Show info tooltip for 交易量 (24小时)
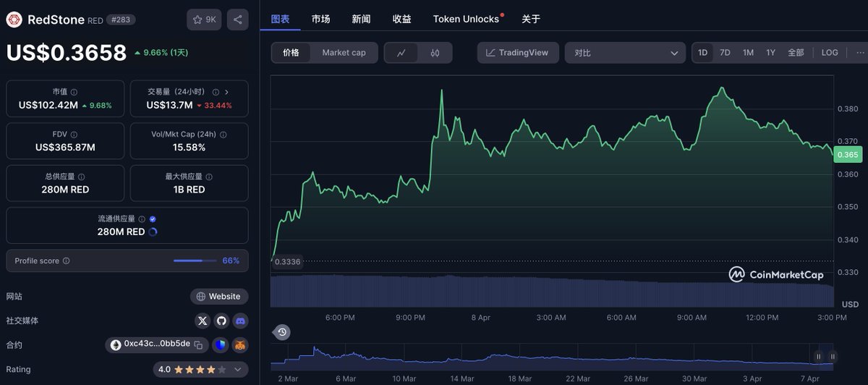The width and height of the screenshot is (868, 385). tap(215, 93)
